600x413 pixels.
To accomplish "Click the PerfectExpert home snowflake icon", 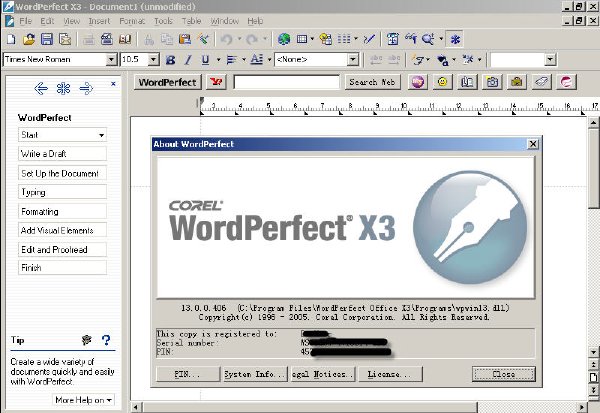I will coord(64,89).
